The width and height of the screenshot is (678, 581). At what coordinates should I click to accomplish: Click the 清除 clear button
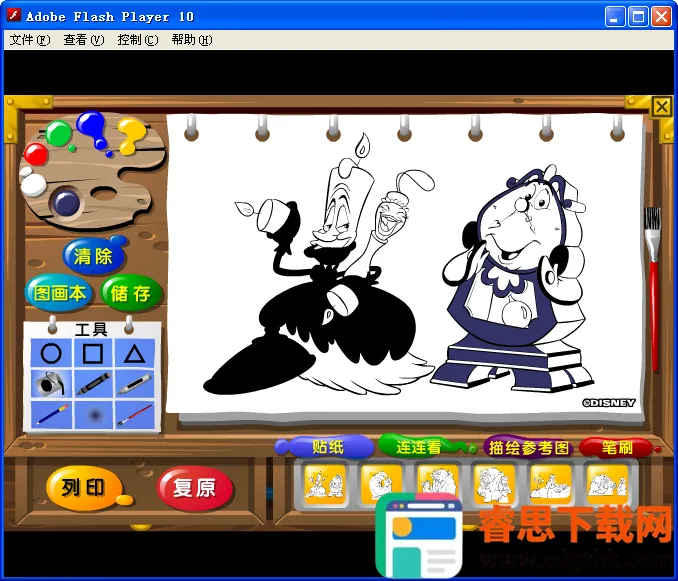(x=93, y=256)
